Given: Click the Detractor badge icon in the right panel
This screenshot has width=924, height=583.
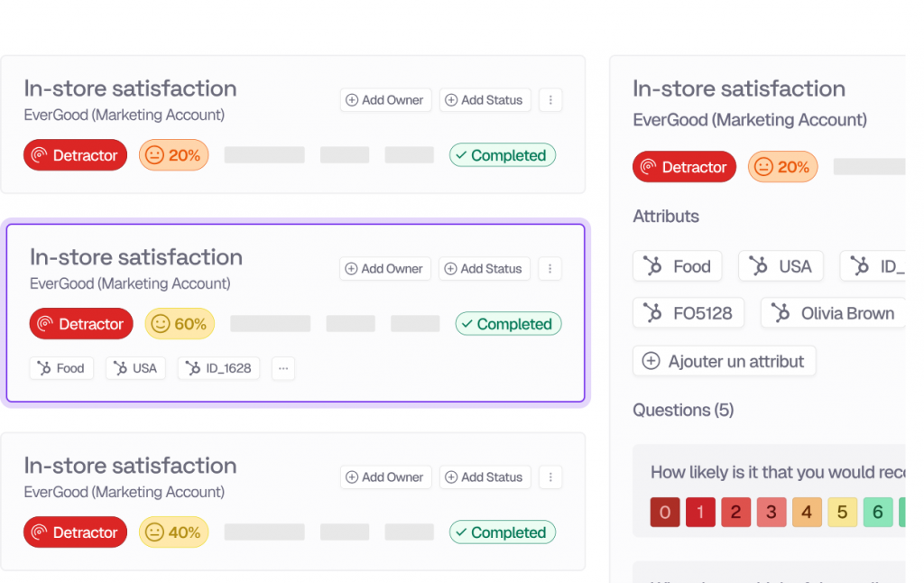Looking at the screenshot, I should [649, 166].
